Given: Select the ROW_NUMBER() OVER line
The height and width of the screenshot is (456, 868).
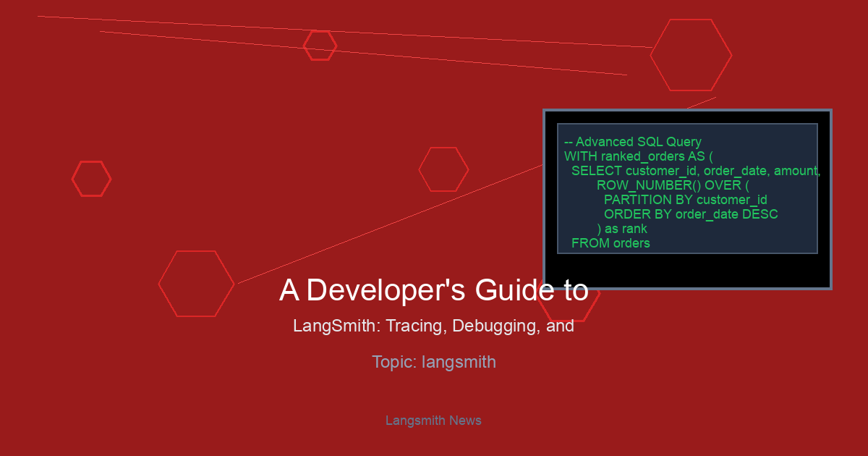Looking at the screenshot, I should point(672,185).
